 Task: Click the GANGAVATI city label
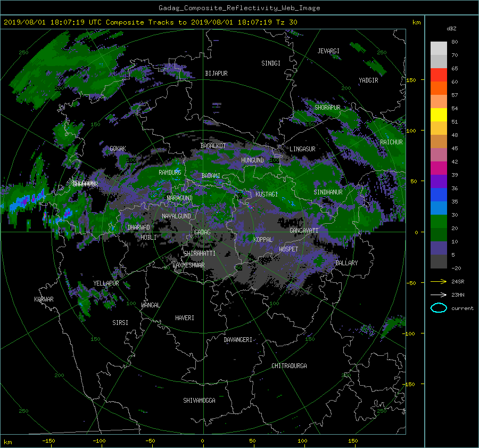coord(304,230)
